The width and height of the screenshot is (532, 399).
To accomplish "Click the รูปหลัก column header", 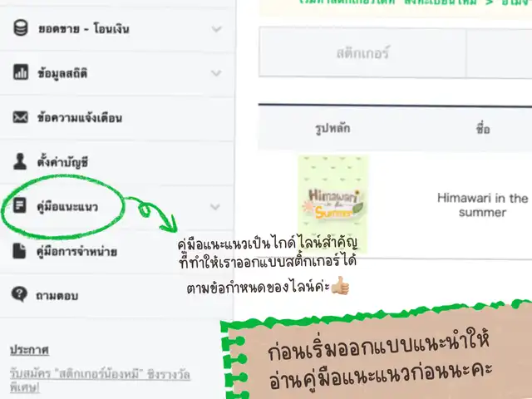I will 332,128.
